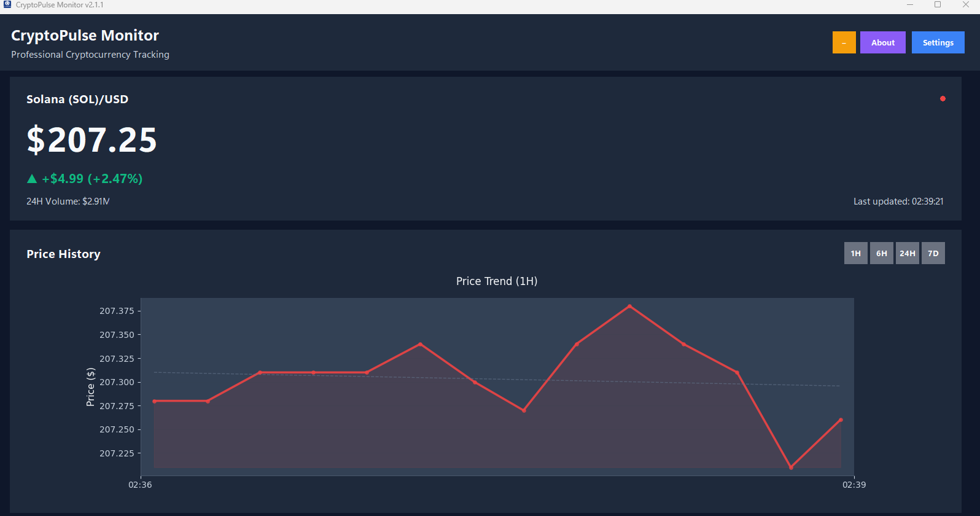Click the 24H Volume: $2.91M text
Image resolution: width=980 pixels, height=516 pixels.
pos(68,201)
